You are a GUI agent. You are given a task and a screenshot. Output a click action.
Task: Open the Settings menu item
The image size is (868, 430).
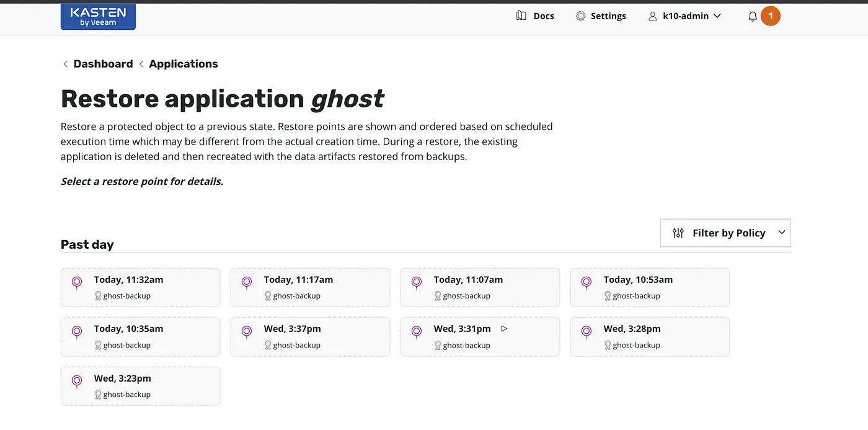coord(608,16)
